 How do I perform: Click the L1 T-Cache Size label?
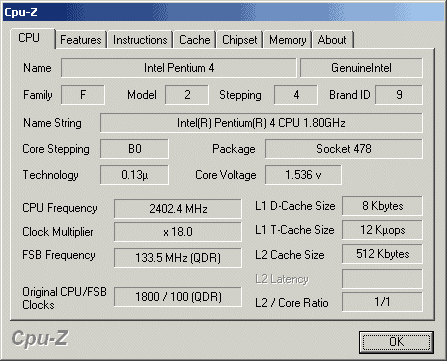coord(295,230)
